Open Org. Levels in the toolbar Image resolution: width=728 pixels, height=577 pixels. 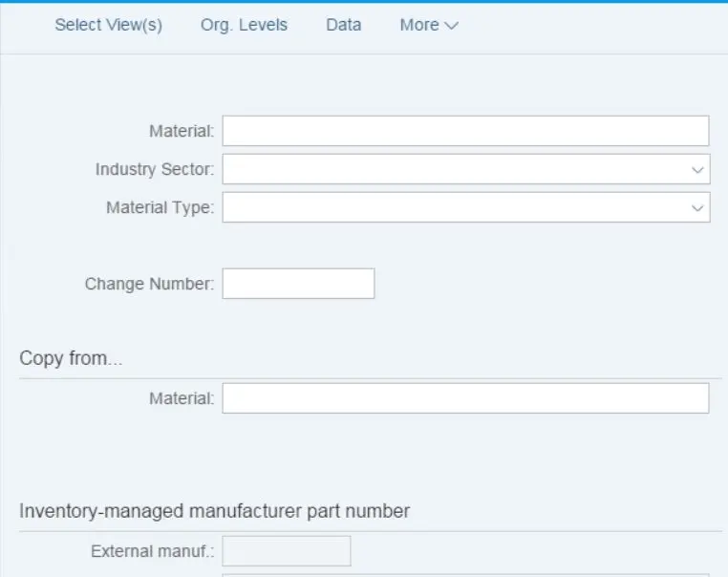(x=244, y=25)
